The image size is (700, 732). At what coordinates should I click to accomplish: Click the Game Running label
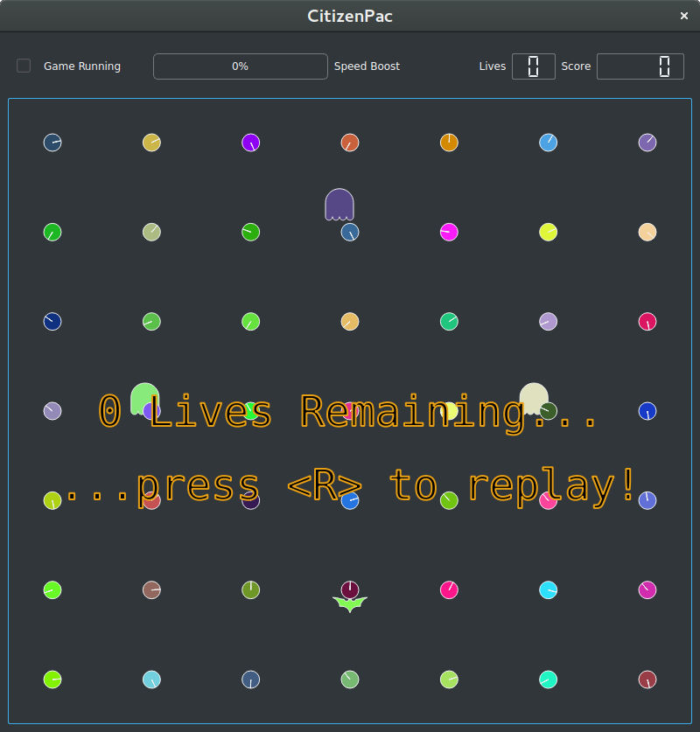point(82,66)
